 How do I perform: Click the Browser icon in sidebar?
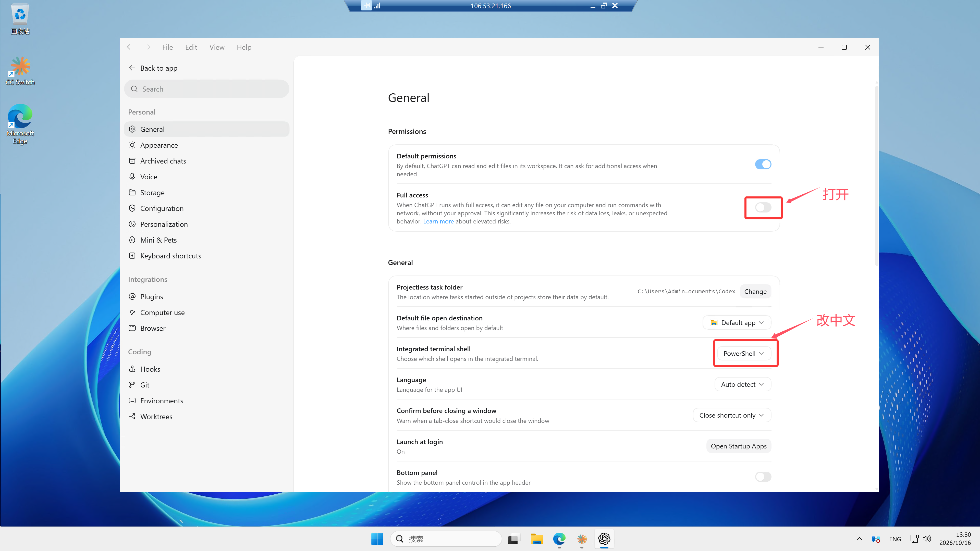[132, 328]
